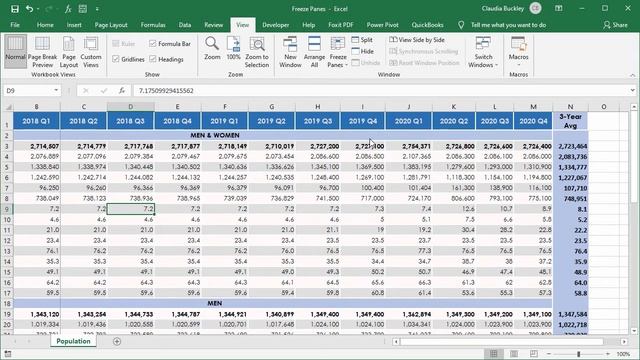Open the Undo history dropdown arrow

[38, 9]
